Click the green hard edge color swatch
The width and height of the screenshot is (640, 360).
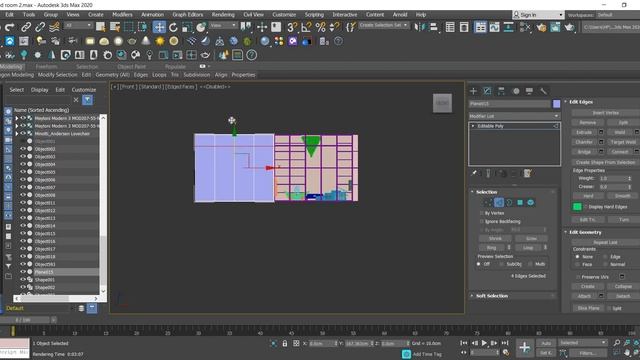pyautogui.click(x=577, y=207)
